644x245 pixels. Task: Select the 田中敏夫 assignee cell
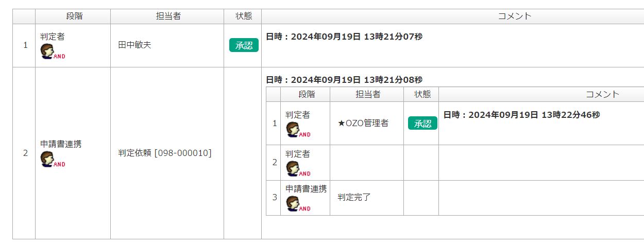(167, 45)
